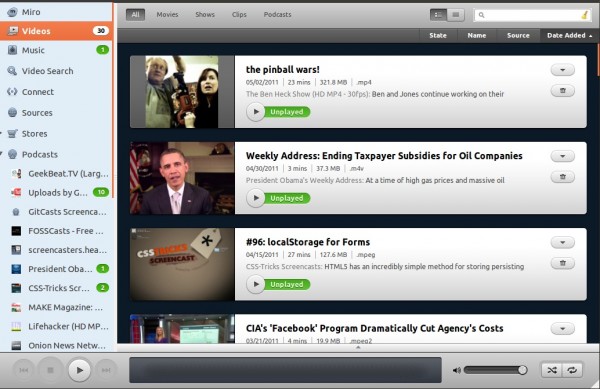The height and width of the screenshot is (389, 600).
Task: Collapse the Podcasts section in sidebar
Action: click(2, 154)
